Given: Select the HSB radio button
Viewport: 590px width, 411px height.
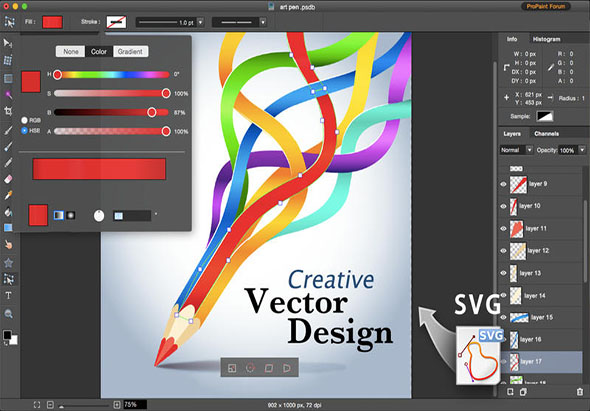Looking at the screenshot, I should tap(24, 131).
